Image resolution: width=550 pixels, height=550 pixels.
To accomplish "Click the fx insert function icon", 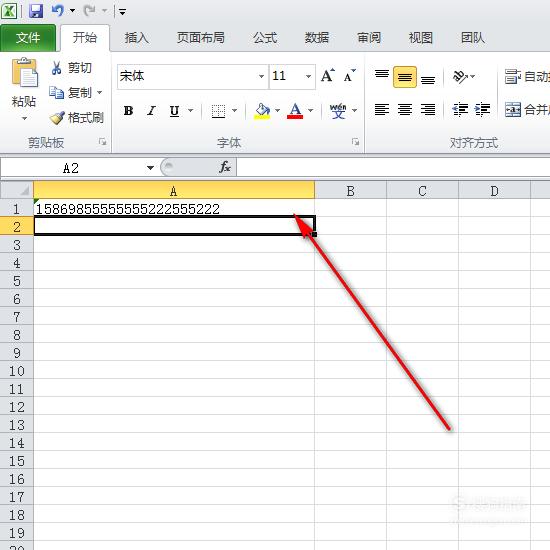I will [x=224, y=167].
